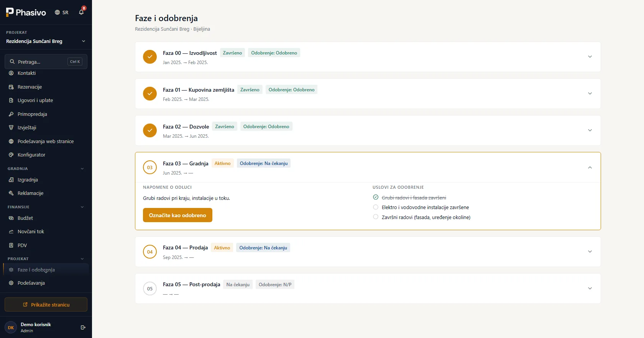Viewport: 644px width, 338px height.
Task: Open Faze i odobrenja in the sidebar
Action: [x=46, y=270]
